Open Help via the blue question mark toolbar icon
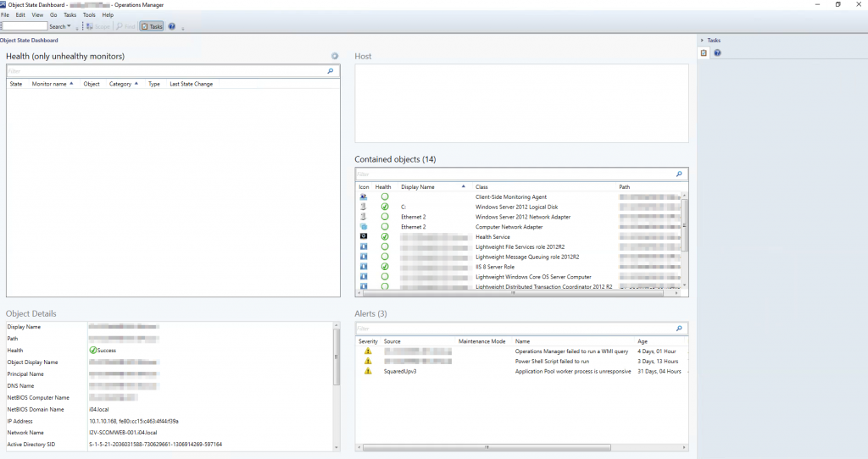This screenshot has width=868, height=459. coord(171,26)
